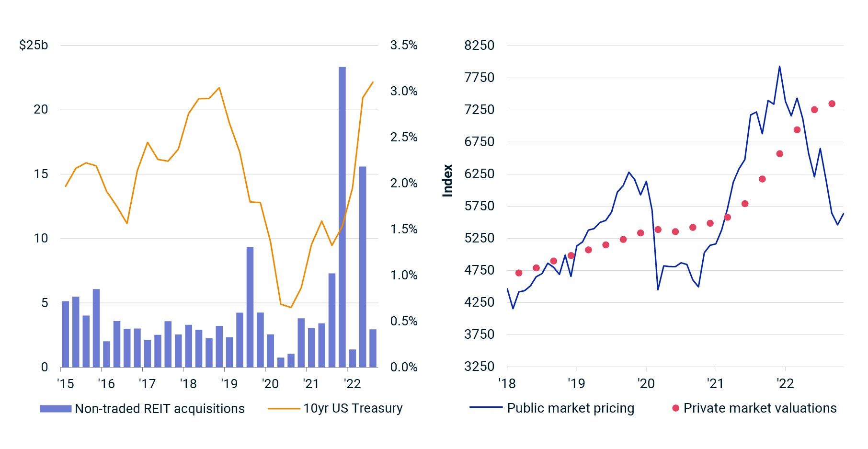Click the tallest REIT acquisitions bar

342,216
